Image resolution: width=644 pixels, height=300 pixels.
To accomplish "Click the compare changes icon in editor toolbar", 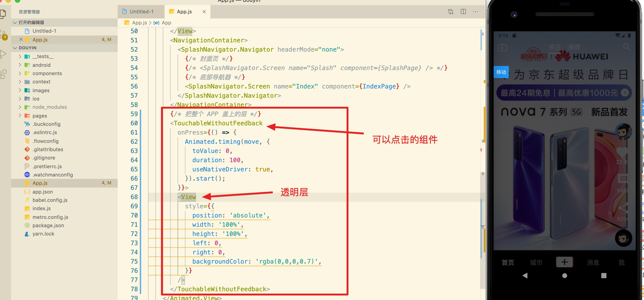I will coord(450,12).
